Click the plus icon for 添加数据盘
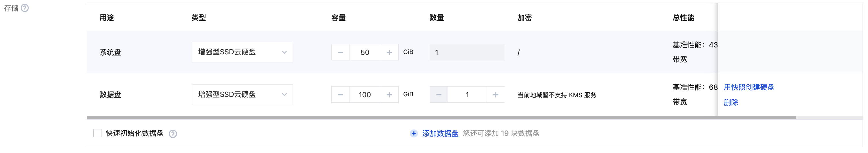 coord(414,133)
